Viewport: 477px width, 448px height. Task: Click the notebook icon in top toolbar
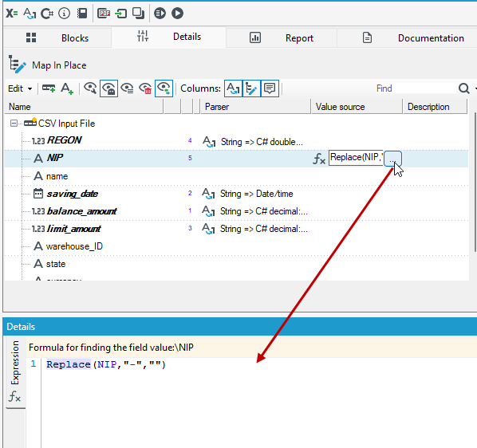point(82,14)
